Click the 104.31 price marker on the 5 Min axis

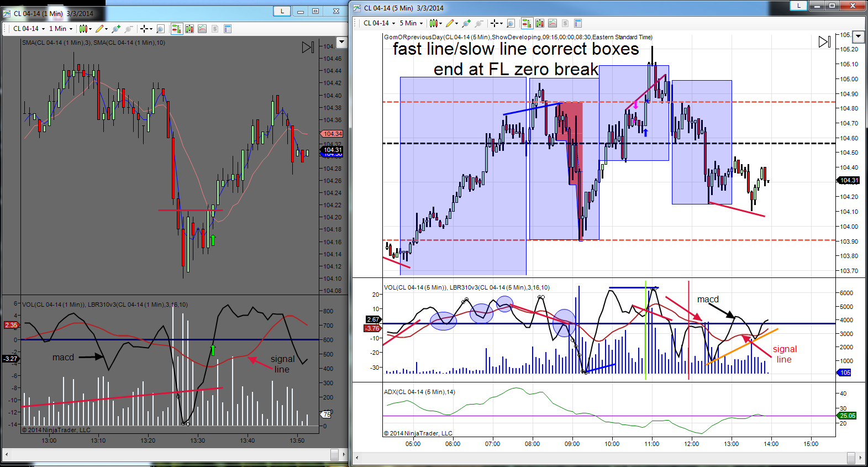[x=848, y=180]
